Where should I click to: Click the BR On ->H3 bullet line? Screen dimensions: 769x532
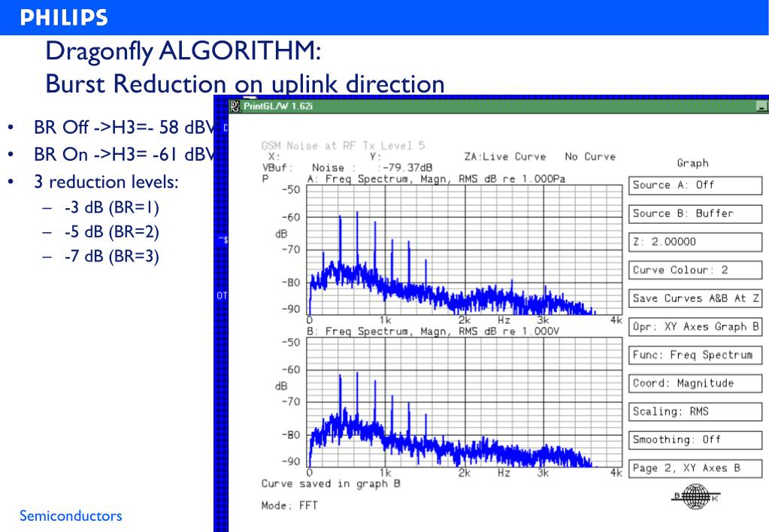click(x=124, y=155)
